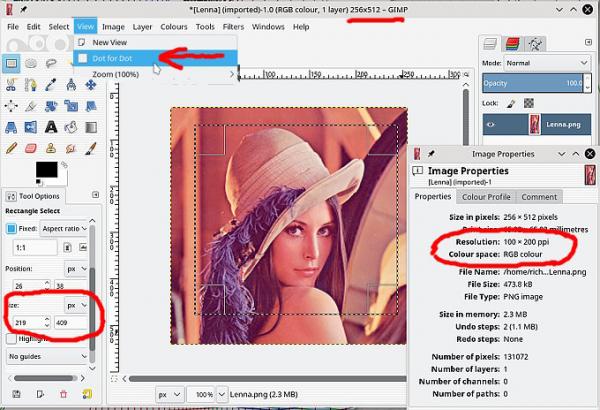
Task: Open the No guides dropdown
Action: 47,356
